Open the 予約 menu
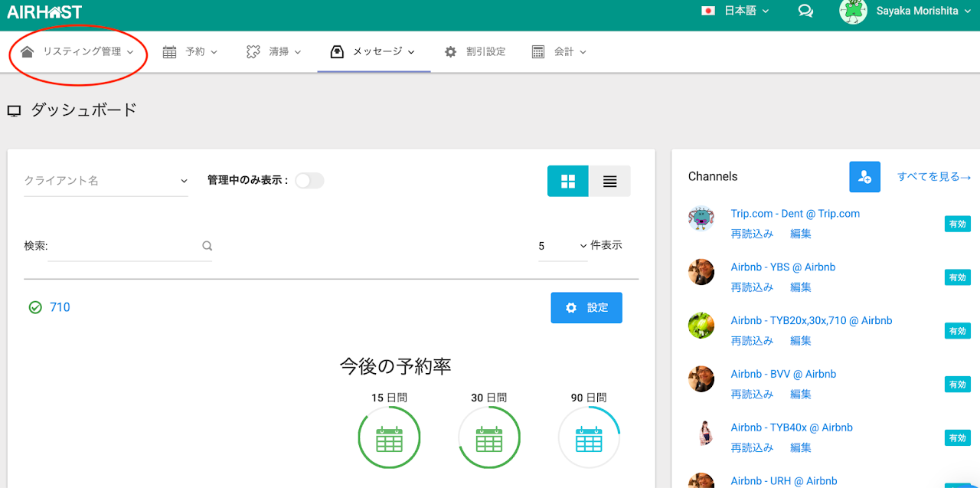Image resolution: width=980 pixels, height=488 pixels. pos(191,51)
